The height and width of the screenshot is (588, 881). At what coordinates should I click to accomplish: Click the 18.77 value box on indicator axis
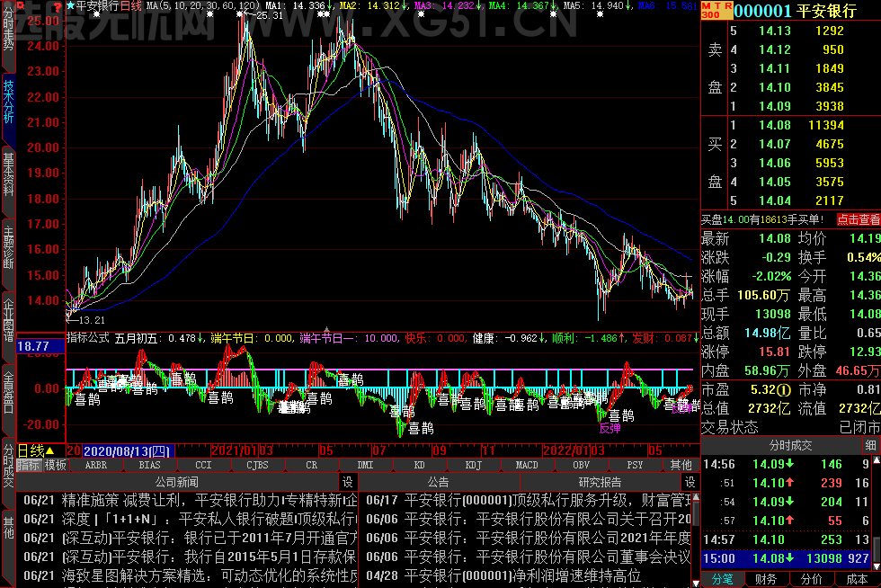[41, 346]
